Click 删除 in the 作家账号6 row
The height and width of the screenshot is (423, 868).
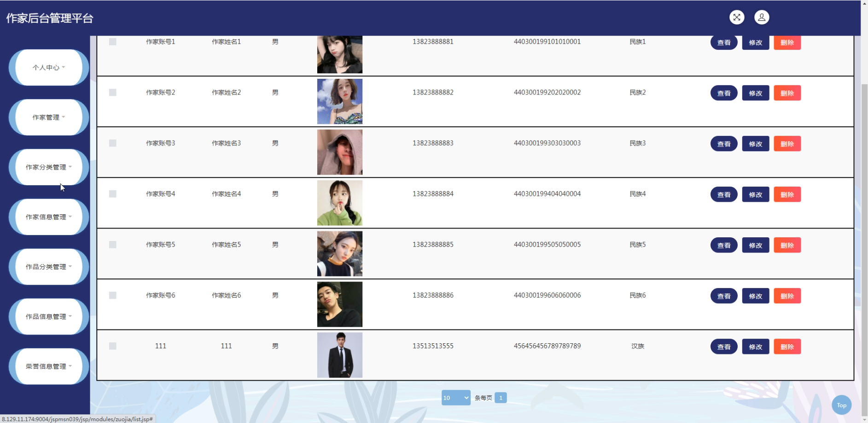(x=787, y=296)
